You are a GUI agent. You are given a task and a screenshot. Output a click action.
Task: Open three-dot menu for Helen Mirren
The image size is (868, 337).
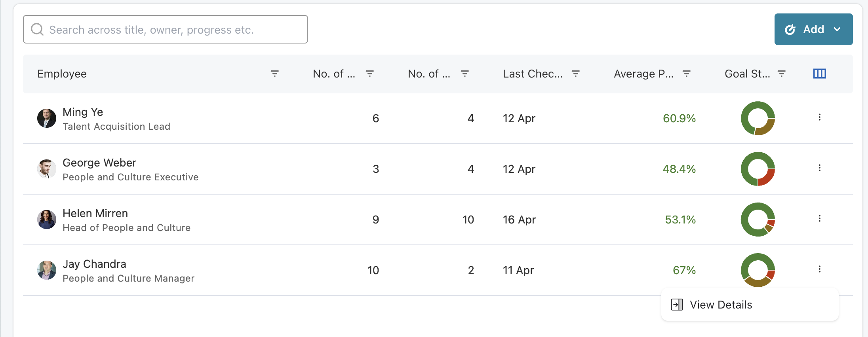pyautogui.click(x=819, y=218)
